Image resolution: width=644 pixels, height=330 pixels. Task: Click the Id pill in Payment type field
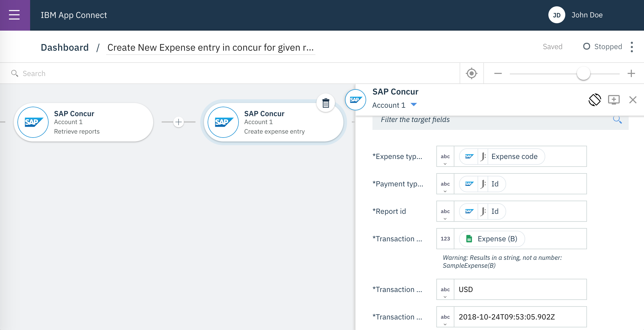click(482, 184)
